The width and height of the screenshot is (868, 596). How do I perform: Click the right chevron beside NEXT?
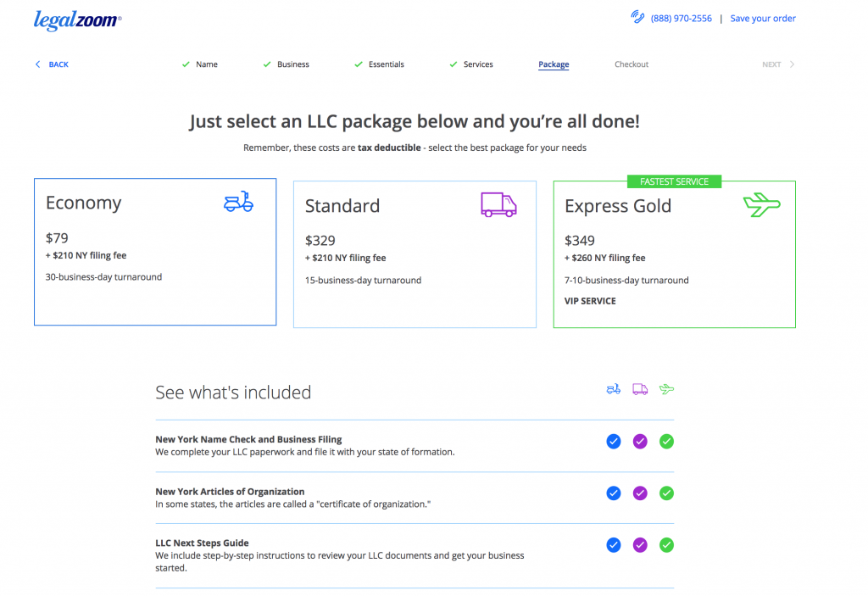coord(793,64)
